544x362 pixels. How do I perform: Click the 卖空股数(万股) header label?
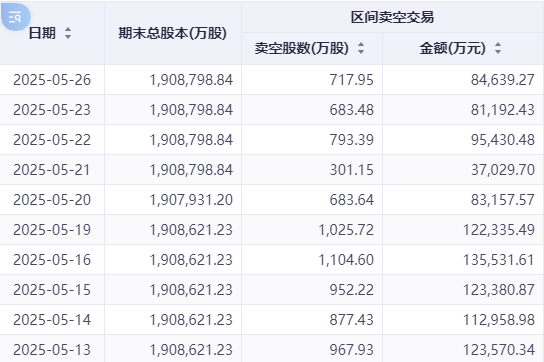301,48
